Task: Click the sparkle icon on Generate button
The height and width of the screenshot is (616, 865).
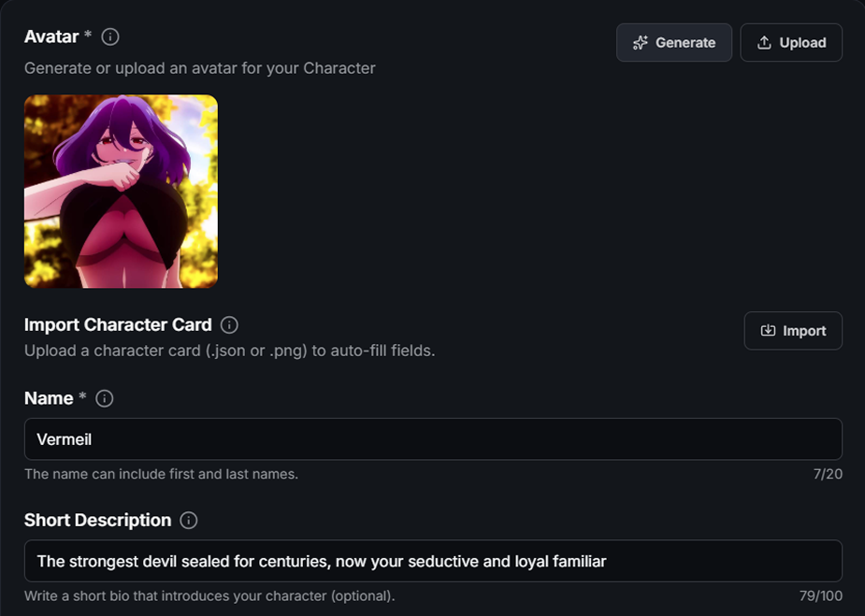Action: (x=641, y=43)
